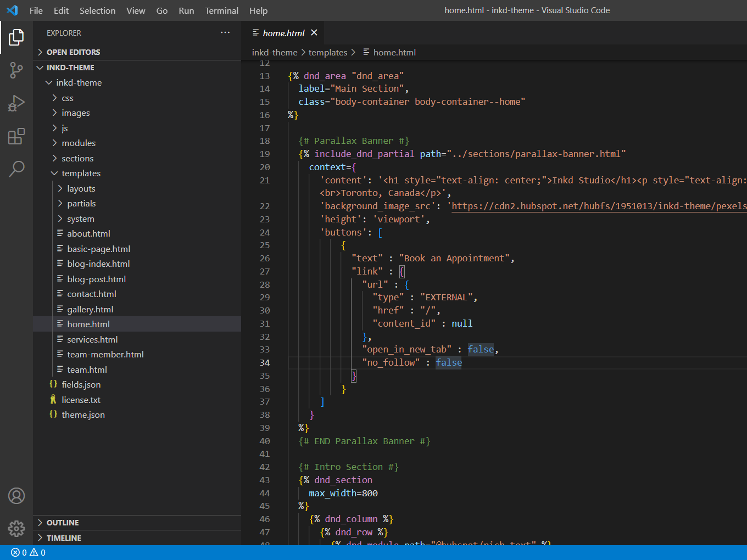
Task: Open blog-index.html file
Action: pos(137,264)
